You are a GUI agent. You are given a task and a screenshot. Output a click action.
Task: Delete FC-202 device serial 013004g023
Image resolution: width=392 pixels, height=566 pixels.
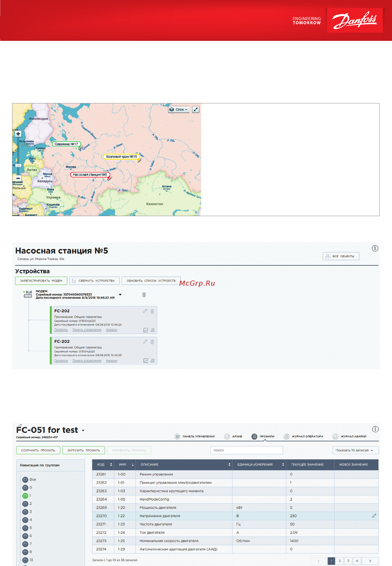coord(152,311)
